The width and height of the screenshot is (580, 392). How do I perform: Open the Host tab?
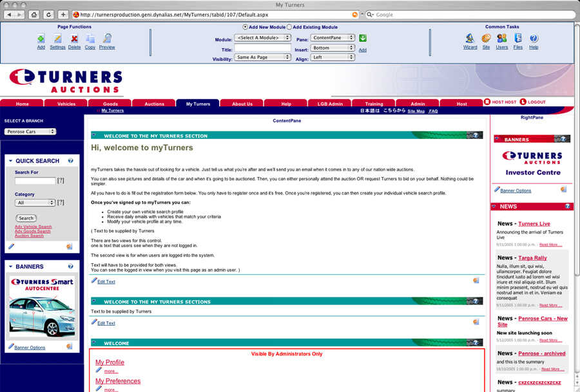point(461,104)
